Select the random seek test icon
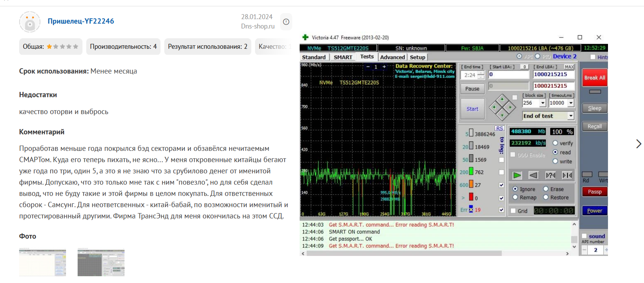The height and width of the screenshot is (283, 644). (x=551, y=175)
